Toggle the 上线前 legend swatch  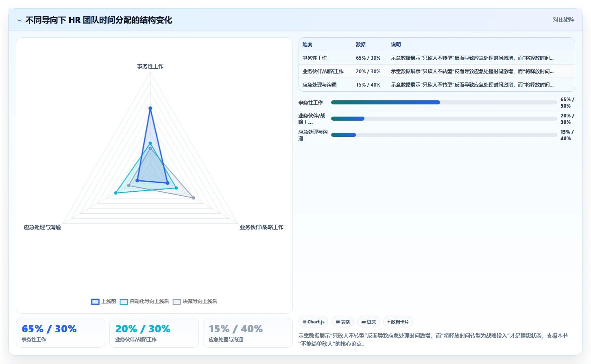(95, 302)
